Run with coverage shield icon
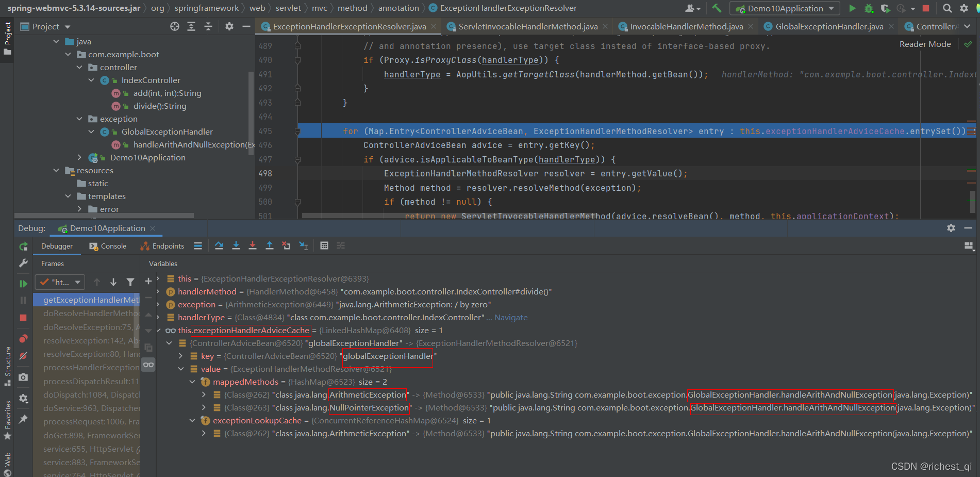This screenshot has width=980, height=477. point(885,8)
